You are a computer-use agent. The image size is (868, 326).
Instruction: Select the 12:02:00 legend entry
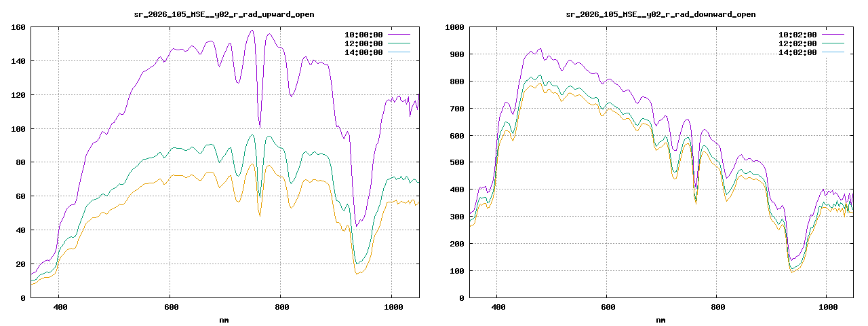pos(797,43)
